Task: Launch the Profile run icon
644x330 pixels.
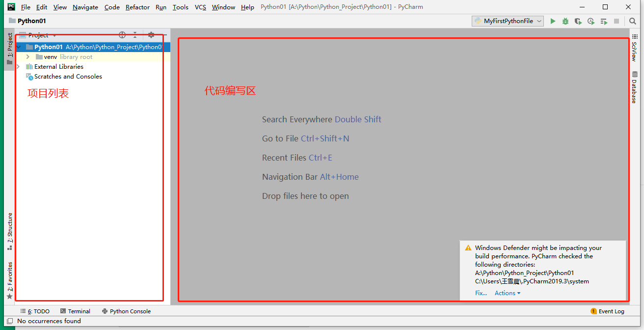Action: [x=591, y=21]
